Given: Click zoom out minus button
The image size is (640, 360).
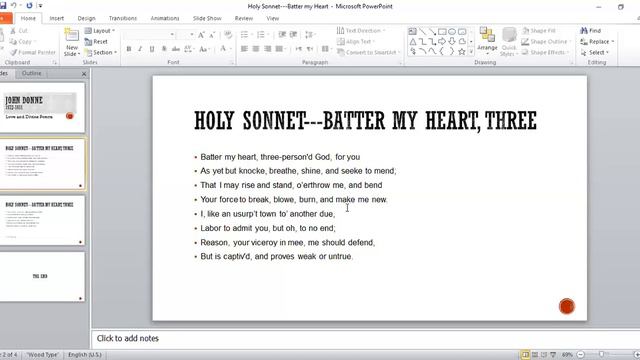Looking at the screenshot, I should coord(580,355).
